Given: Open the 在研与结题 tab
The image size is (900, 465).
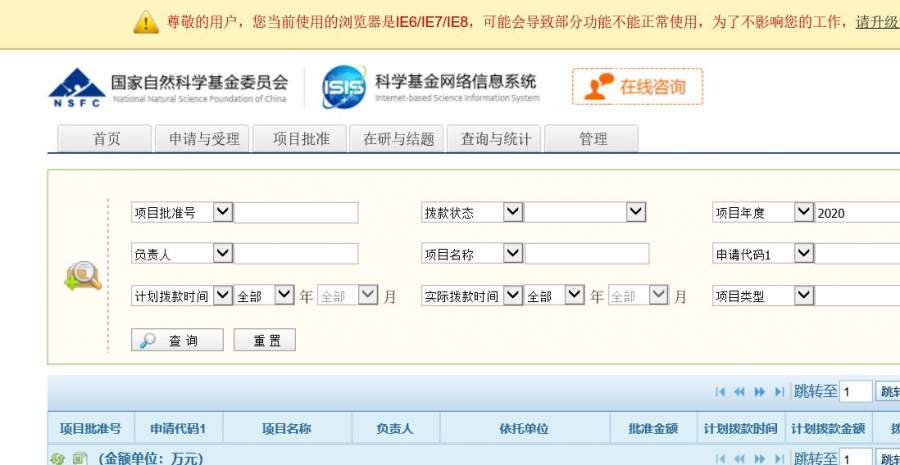Looking at the screenshot, I should pos(397,139).
